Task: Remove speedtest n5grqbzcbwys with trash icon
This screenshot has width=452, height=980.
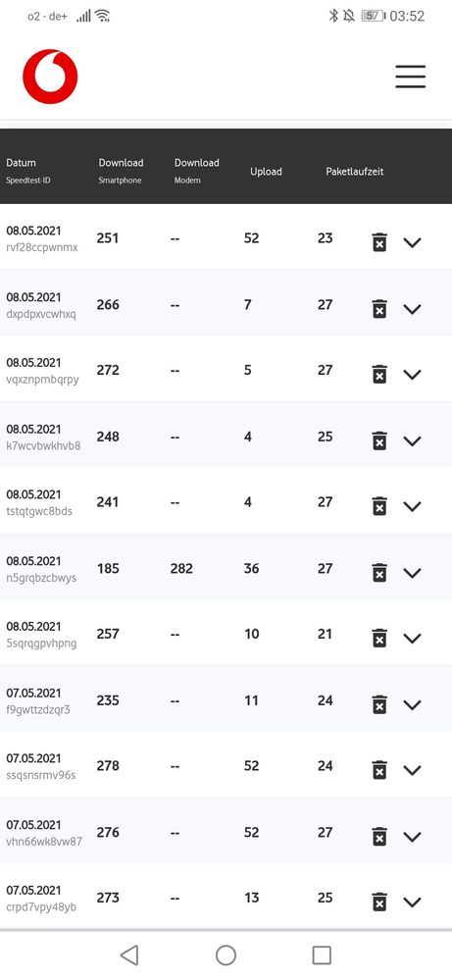Action: click(x=379, y=572)
